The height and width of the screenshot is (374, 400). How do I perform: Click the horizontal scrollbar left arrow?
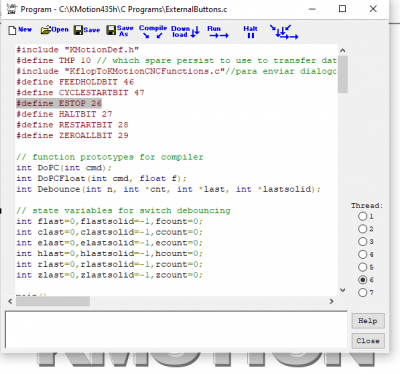(10, 301)
